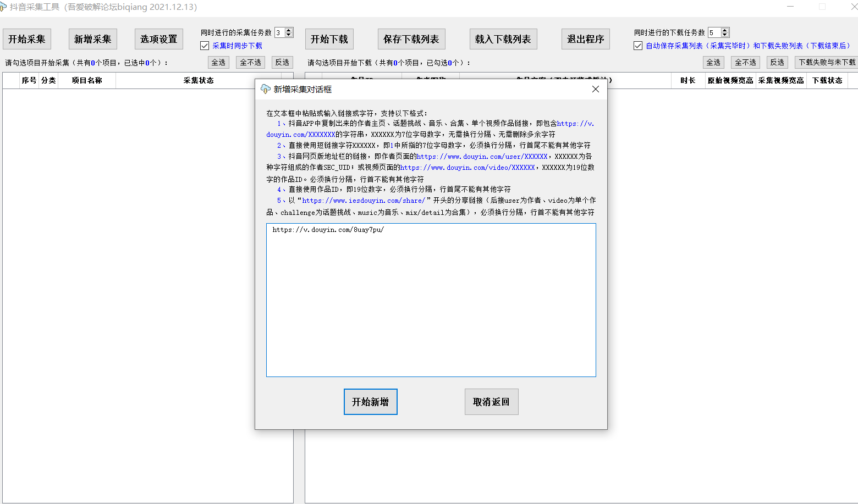Decrease the concurrent download task count

coord(725,35)
